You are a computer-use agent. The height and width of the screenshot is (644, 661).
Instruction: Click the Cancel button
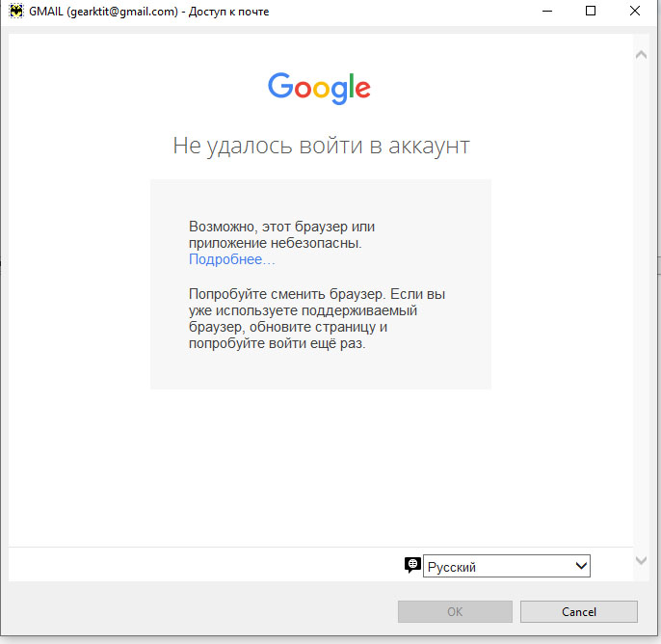[x=579, y=611]
